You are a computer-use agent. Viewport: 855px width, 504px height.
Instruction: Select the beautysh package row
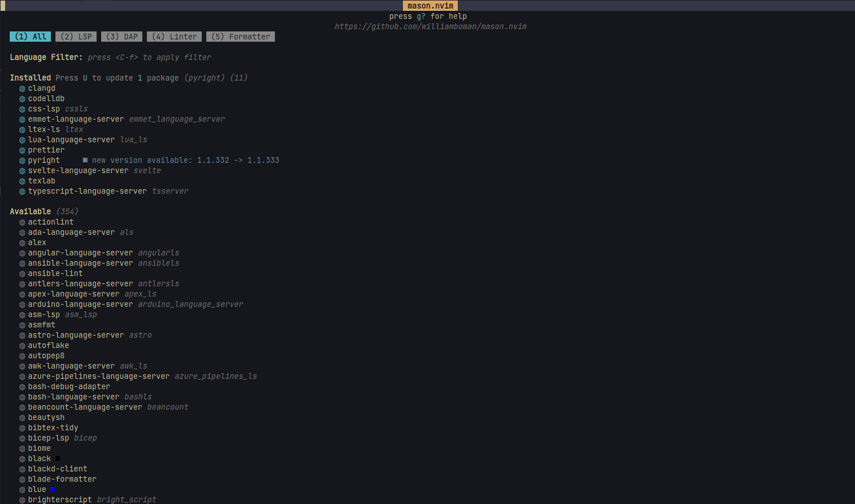pos(42,417)
